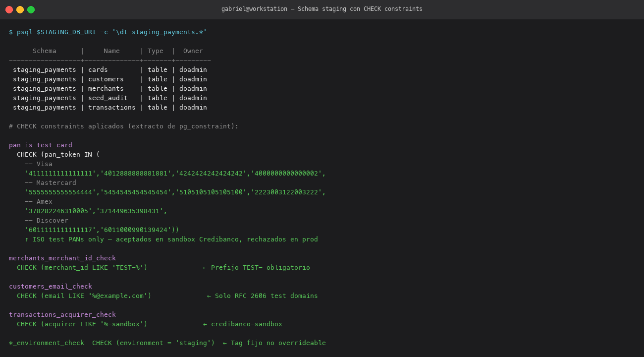The width and height of the screenshot is (644, 357).
Task: Select the 'merchants' table name
Action: point(106,89)
